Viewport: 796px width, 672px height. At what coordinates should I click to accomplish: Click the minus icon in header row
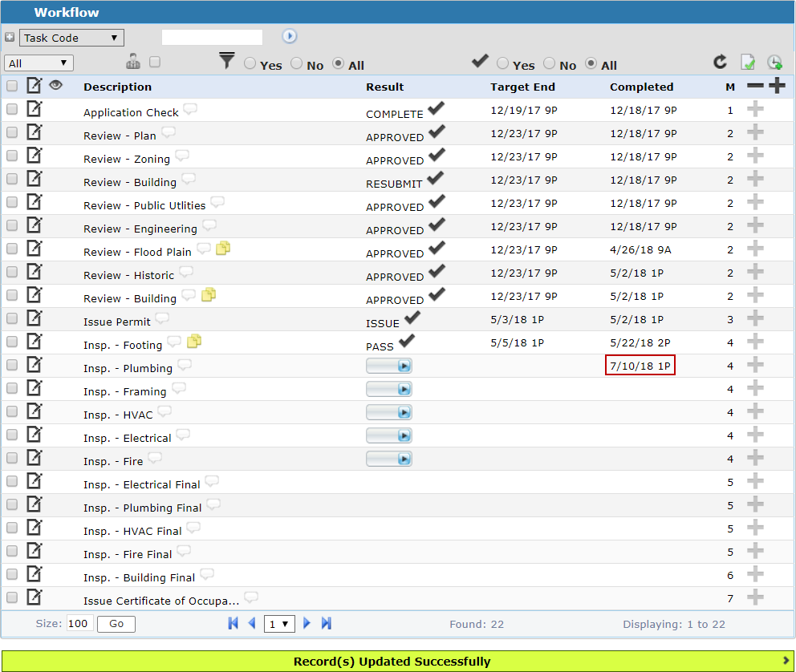755,87
